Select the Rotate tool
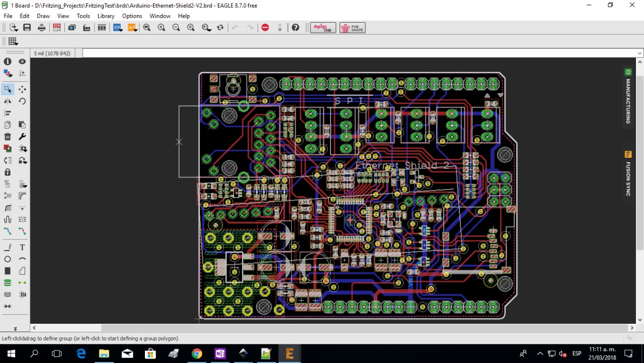Image resolution: width=644 pixels, height=363 pixels. (x=22, y=101)
